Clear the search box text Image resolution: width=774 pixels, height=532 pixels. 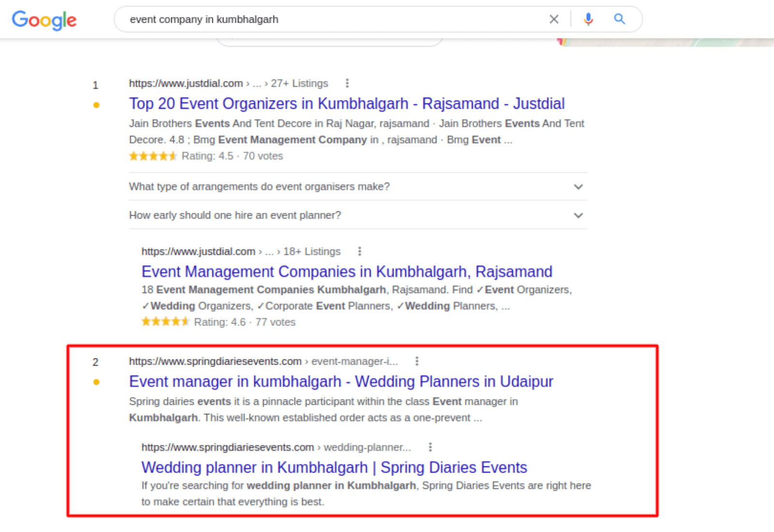pos(554,19)
